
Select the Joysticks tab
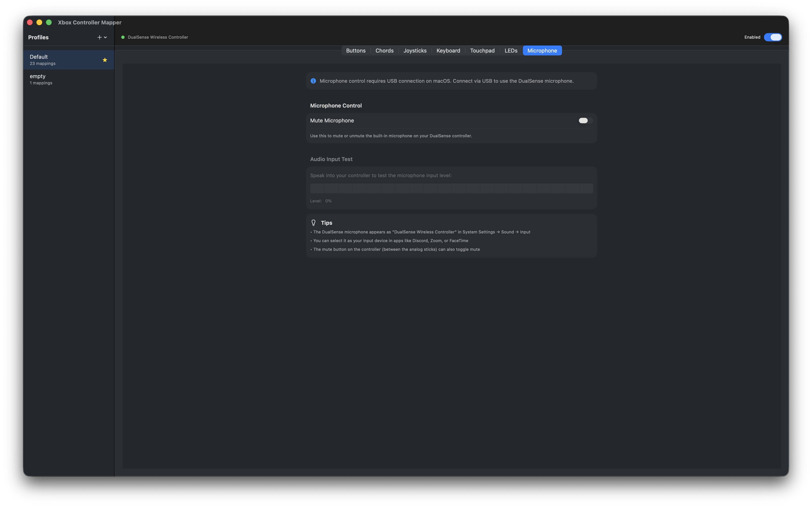point(415,51)
